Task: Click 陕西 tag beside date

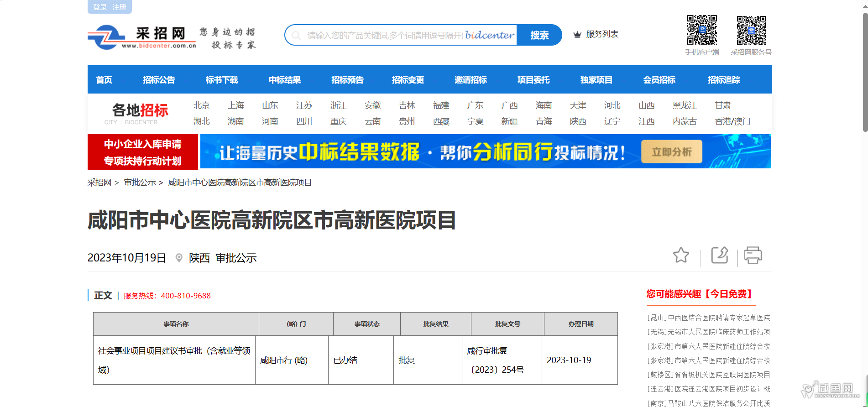Action: pos(199,258)
